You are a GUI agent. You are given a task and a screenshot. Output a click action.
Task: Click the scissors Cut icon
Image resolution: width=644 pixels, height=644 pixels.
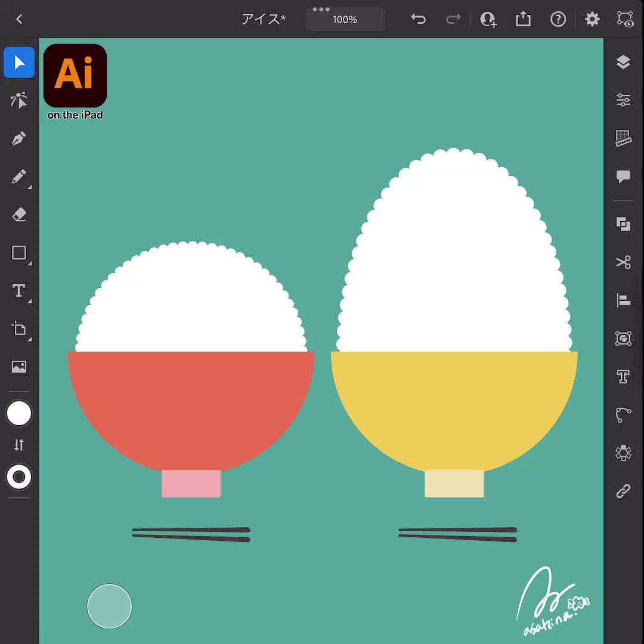623,262
